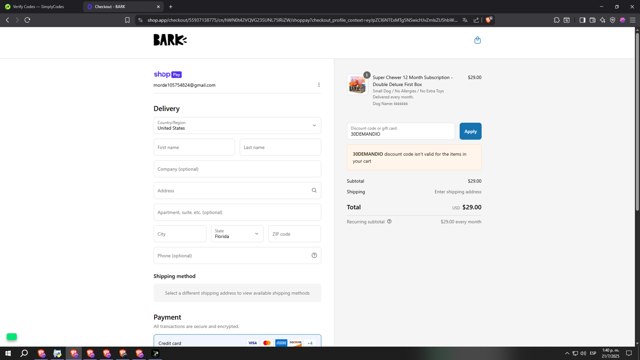This screenshot has width=640, height=360.
Task: Open the browser wallet icon
Action: (x=592, y=20)
